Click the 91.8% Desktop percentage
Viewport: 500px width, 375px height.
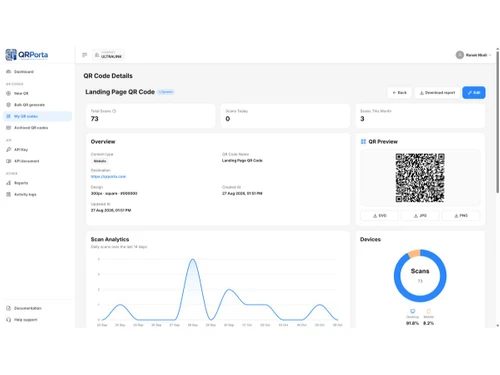pos(412,323)
